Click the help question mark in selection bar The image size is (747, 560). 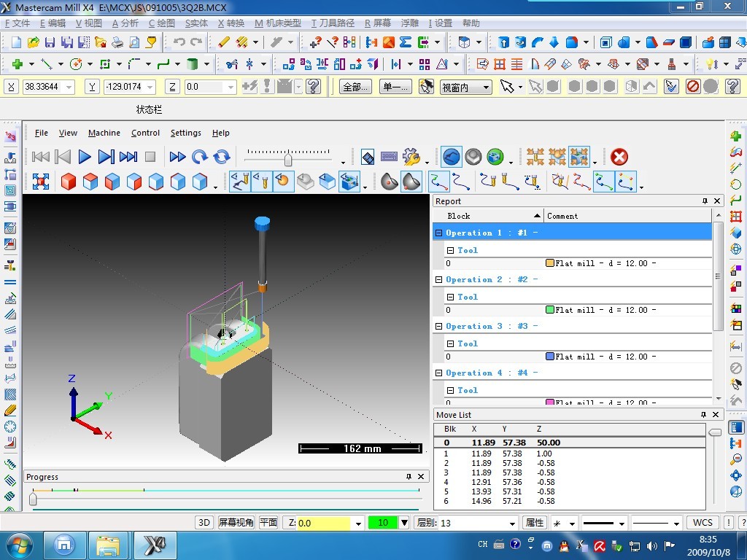732,86
